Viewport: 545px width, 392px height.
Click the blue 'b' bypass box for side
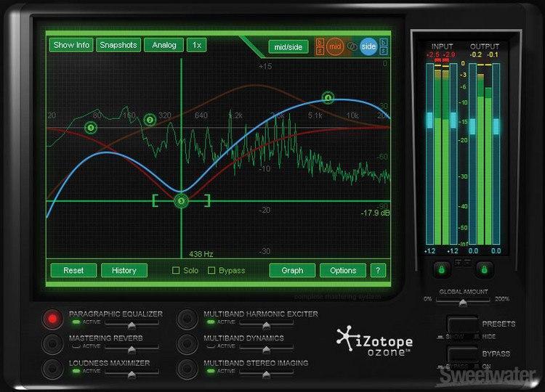coord(384,42)
